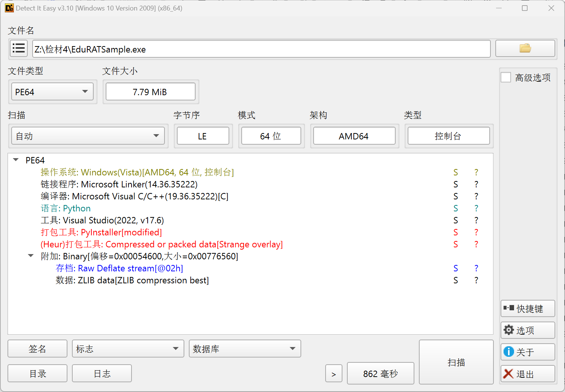Click the S link on the 操作系统 row
Screen dimensions: 565x392
[x=456, y=172]
